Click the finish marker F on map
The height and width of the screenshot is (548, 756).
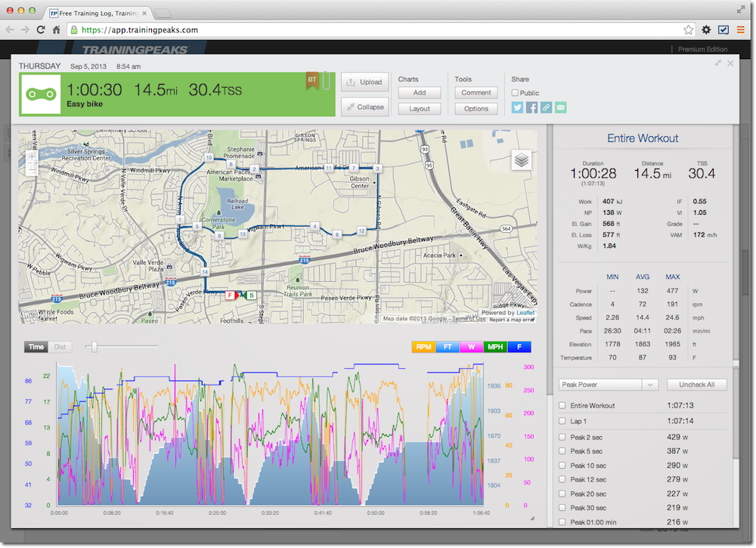tap(230, 295)
